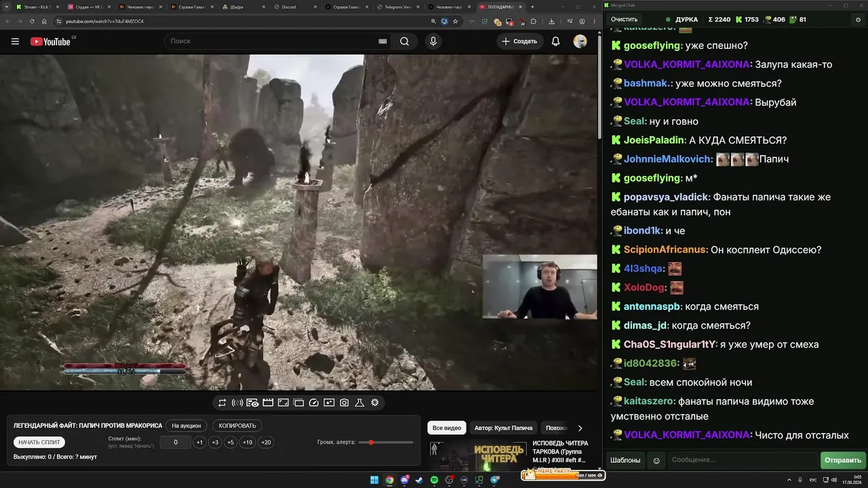Focus the split minutes input field
This screenshot has width=868, height=488.
click(x=176, y=443)
